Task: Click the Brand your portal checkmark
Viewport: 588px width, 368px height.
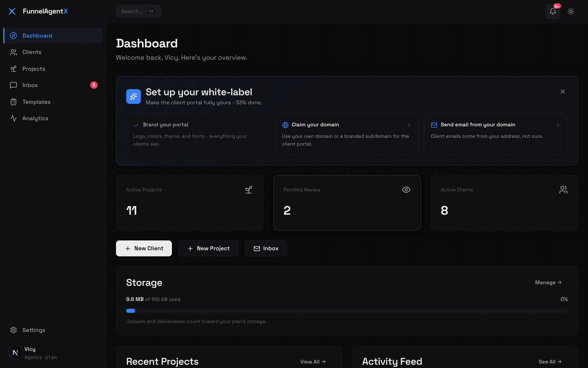Action: pyautogui.click(x=136, y=125)
